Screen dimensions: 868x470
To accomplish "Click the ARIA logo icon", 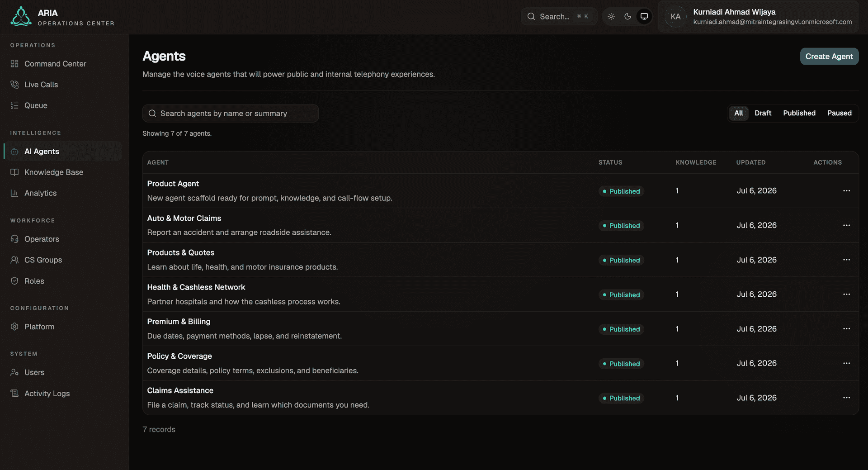I will click(21, 17).
